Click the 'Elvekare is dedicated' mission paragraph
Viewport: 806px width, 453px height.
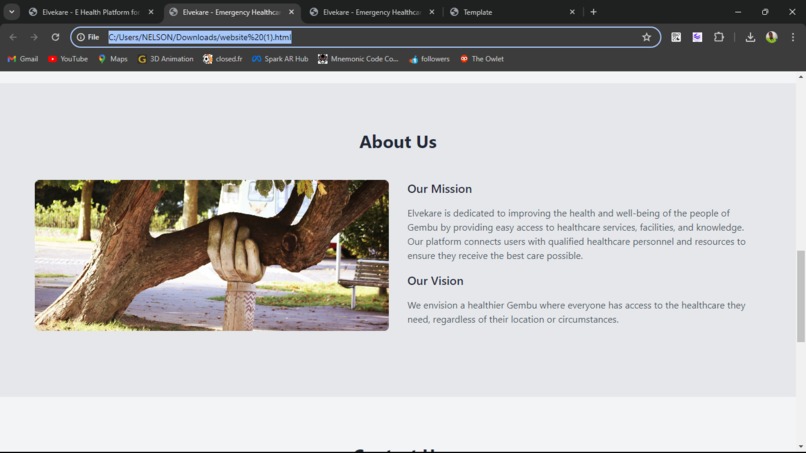[x=576, y=234]
